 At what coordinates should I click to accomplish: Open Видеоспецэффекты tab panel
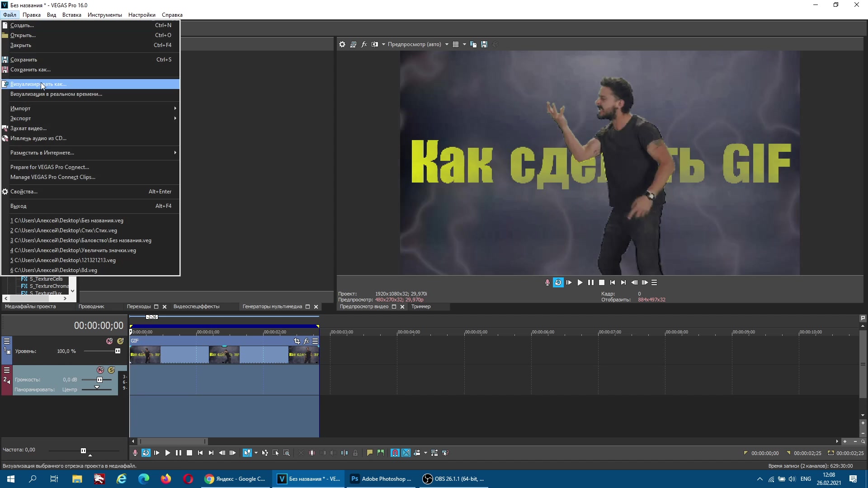click(196, 306)
